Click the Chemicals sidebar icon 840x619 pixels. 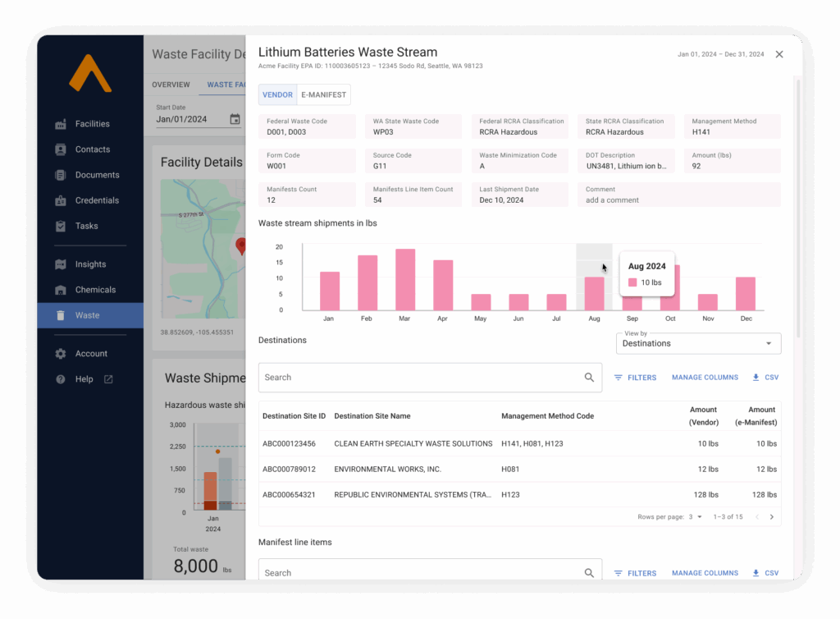coord(61,290)
